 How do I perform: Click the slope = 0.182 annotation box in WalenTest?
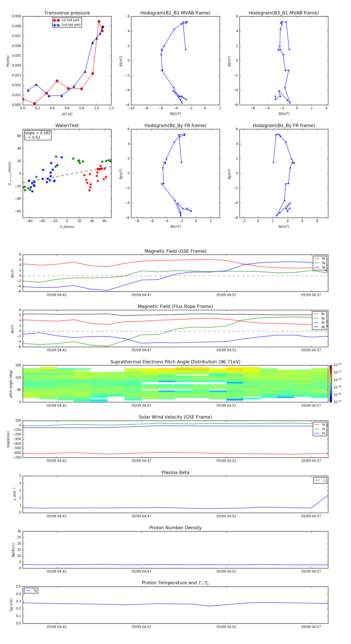coord(37,135)
